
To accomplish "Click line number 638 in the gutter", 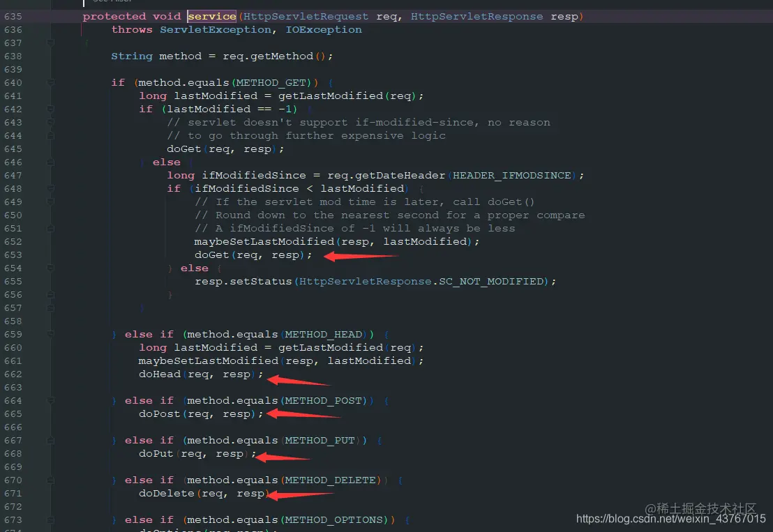I will (13, 56).
